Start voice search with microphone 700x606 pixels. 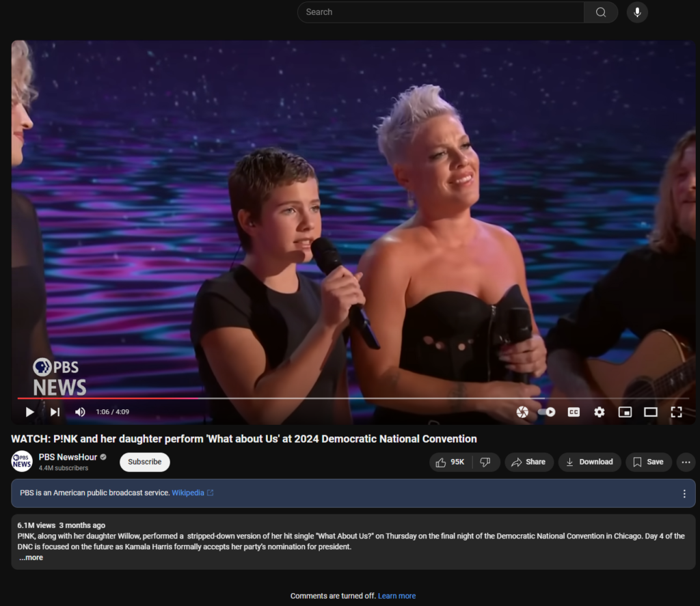637,12
